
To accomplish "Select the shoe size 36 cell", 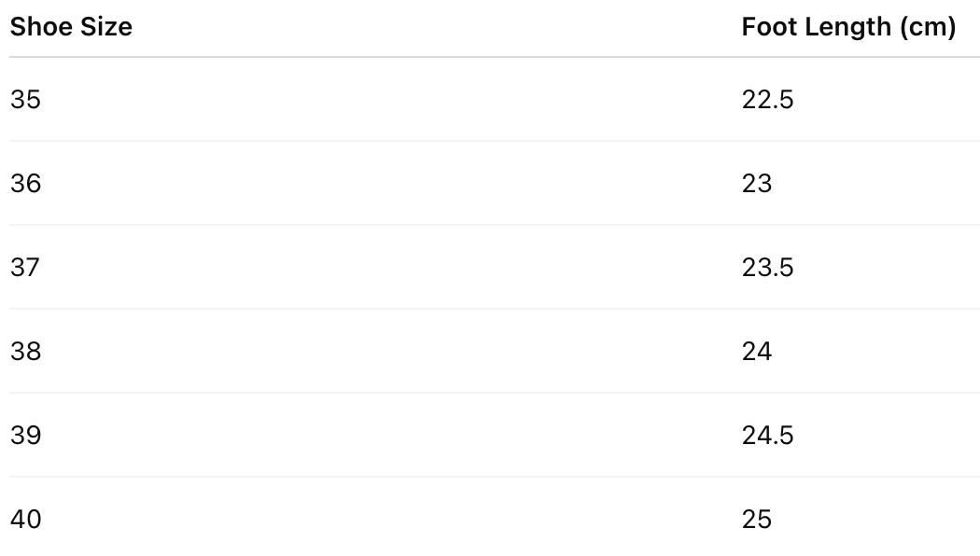I will pos(26,183).
